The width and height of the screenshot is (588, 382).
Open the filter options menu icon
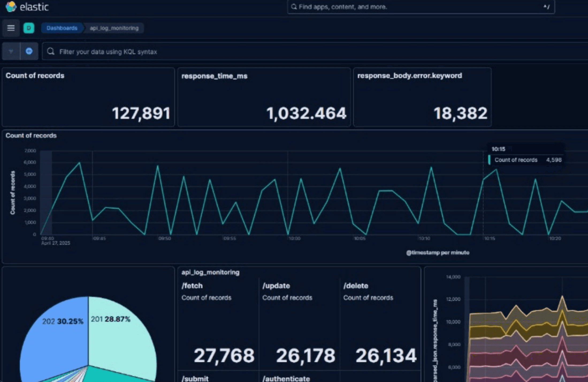tap(11, 51)
